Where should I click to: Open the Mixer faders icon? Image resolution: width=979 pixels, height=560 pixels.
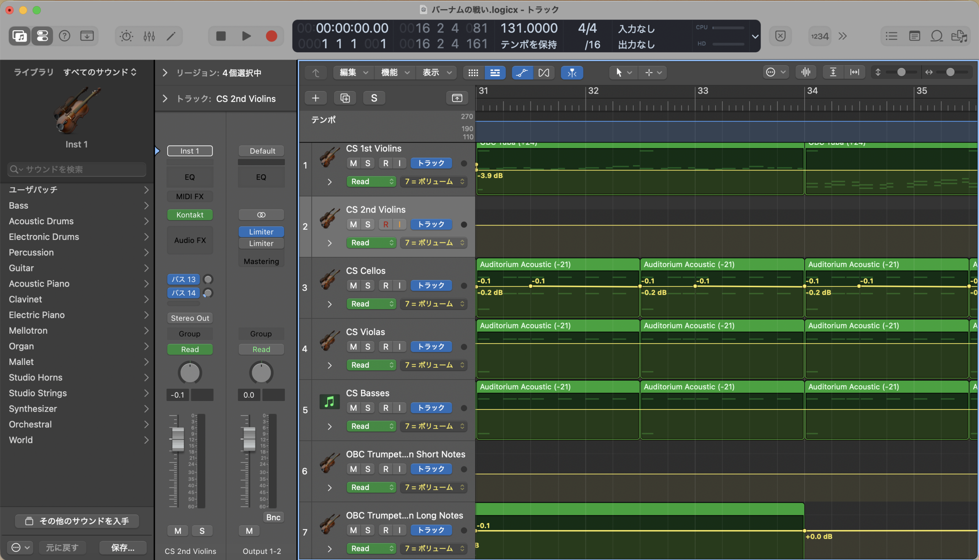(x=149, y=36)
